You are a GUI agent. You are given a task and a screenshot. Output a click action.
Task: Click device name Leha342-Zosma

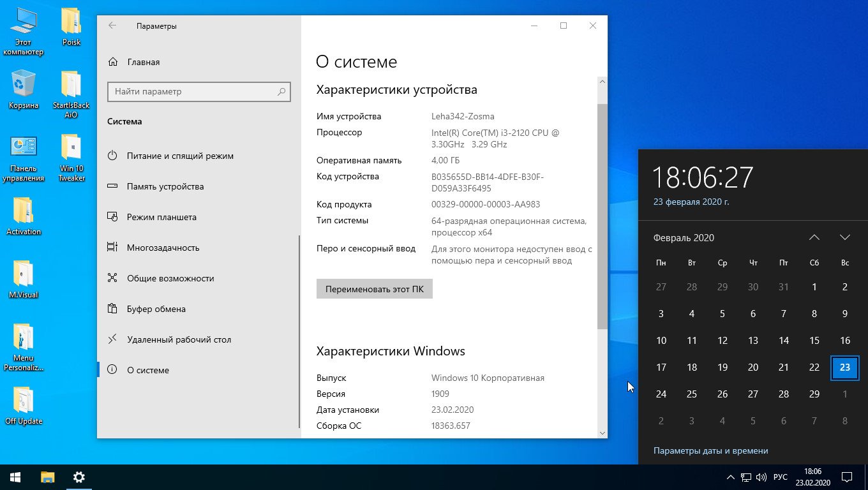point(463,116)
